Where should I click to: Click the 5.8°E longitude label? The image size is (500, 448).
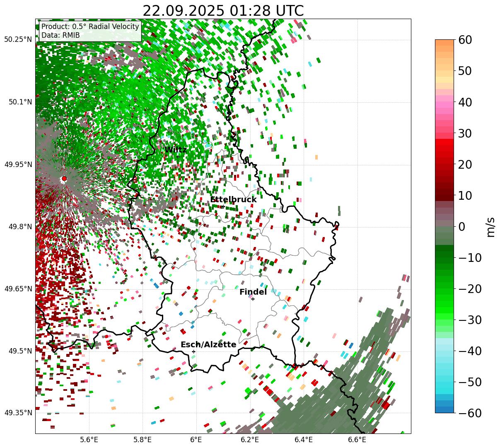pos(143,439)
